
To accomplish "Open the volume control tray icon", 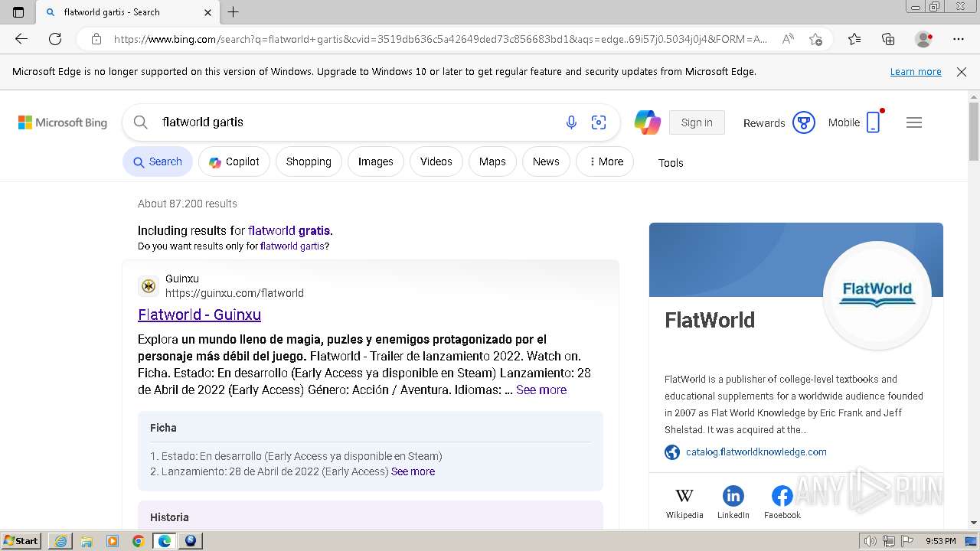I will tap(870, 541).
